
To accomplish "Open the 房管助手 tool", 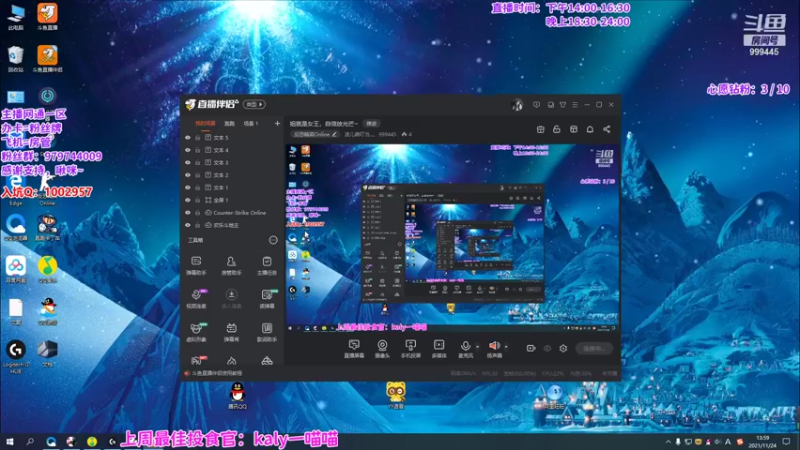I will point(231,266).
